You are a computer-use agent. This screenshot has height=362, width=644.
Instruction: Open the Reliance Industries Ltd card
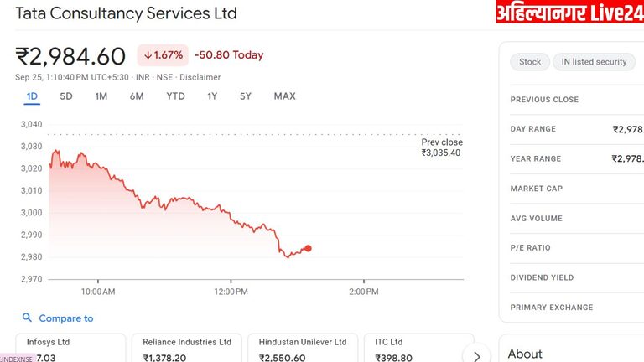tap(187, 349)
